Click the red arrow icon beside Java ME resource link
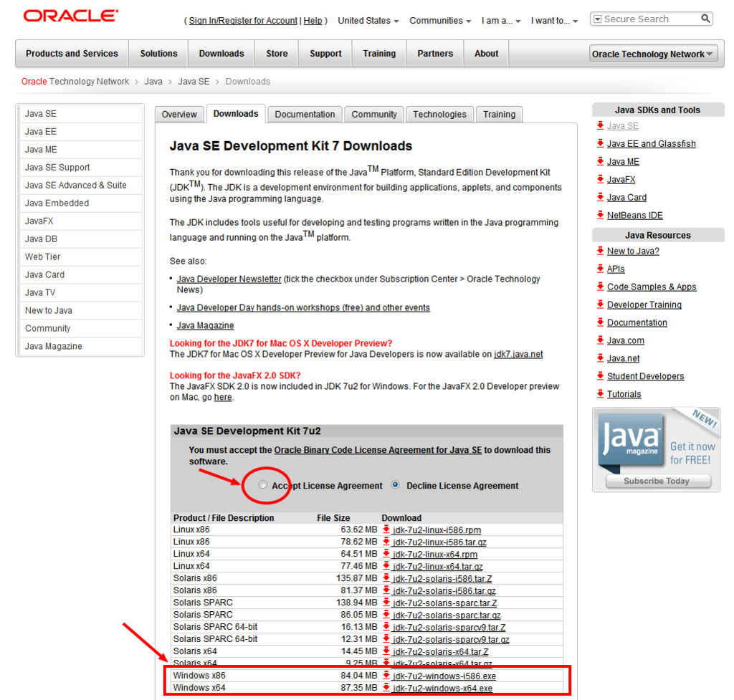Screen dimensions: 734x700 point(601,161)
